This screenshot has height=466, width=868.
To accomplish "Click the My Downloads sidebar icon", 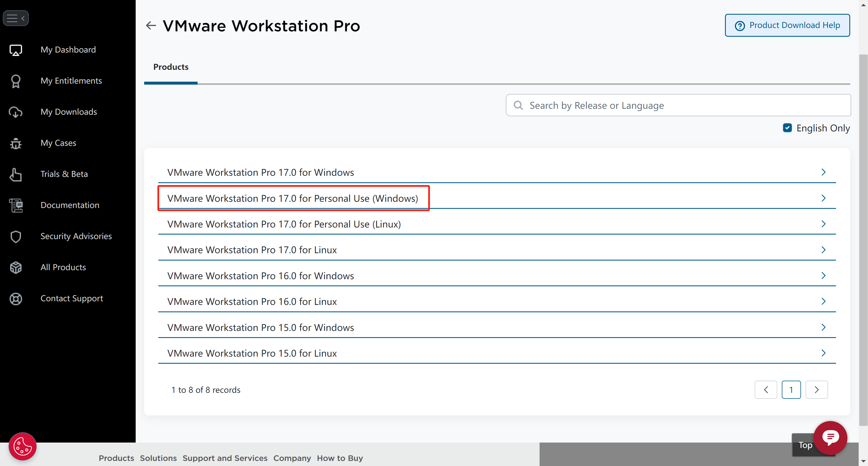I will pyautogui.click(x=16, y=112).
